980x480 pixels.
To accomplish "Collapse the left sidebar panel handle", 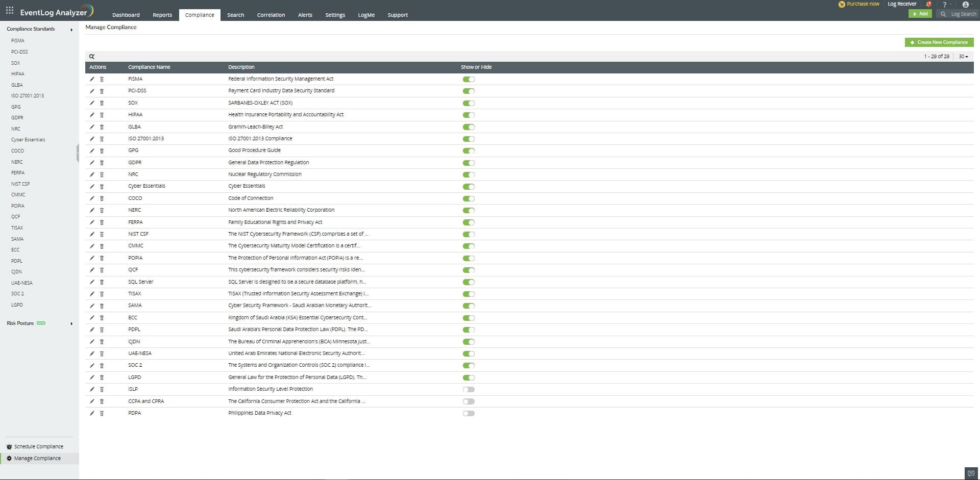I will tap(78, 153).
